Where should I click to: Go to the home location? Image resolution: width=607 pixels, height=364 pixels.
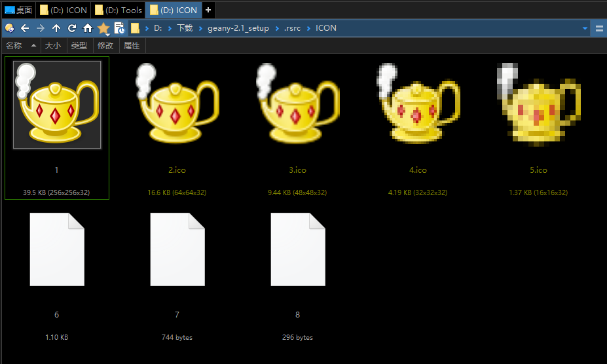click(x=88, y=28)
